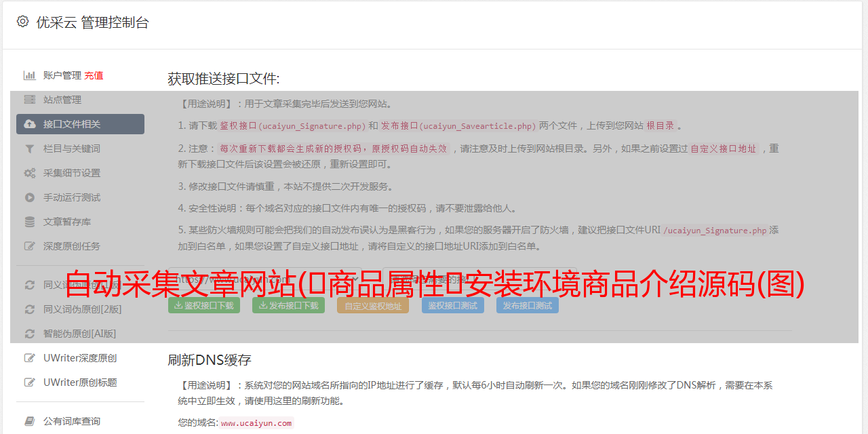Open 公有词库查询 via its book icon
This screenshot has width=868, height=434.
(29, 421)
